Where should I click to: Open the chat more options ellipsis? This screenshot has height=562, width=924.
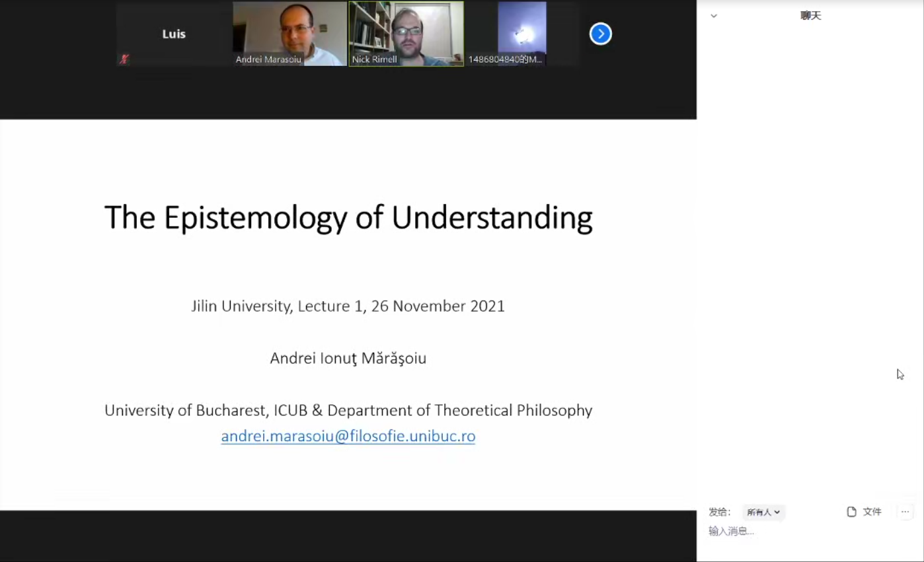click(x=905, y=512)
